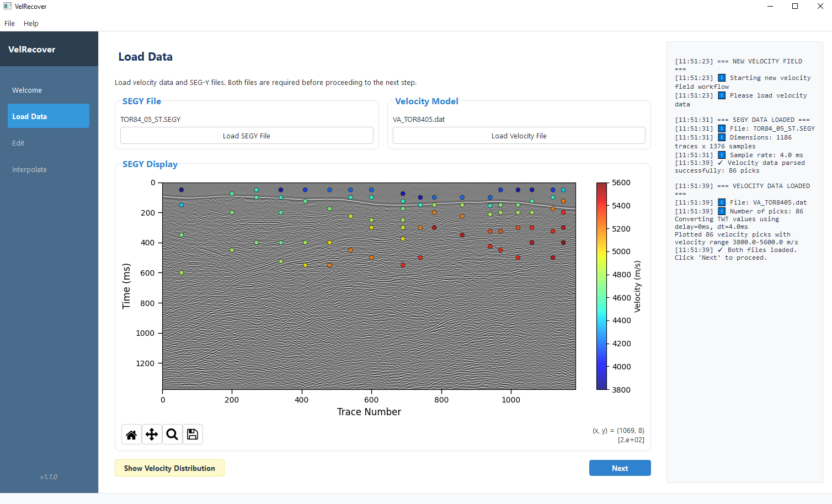Click the log message panel
The height and width of the screenshot is (504, 832).
click(x=745, y=262)
